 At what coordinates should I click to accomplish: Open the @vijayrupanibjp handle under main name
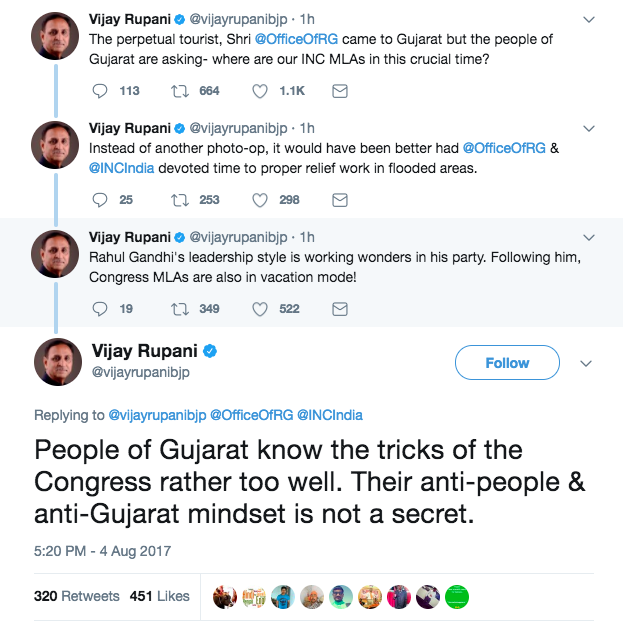[139, 372]
